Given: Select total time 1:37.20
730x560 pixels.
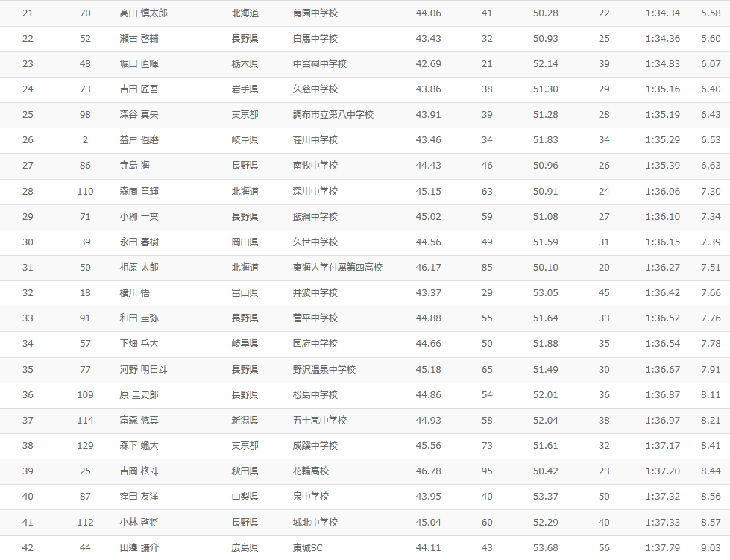Looking at the screenshot, I should (x=662, y=471).
